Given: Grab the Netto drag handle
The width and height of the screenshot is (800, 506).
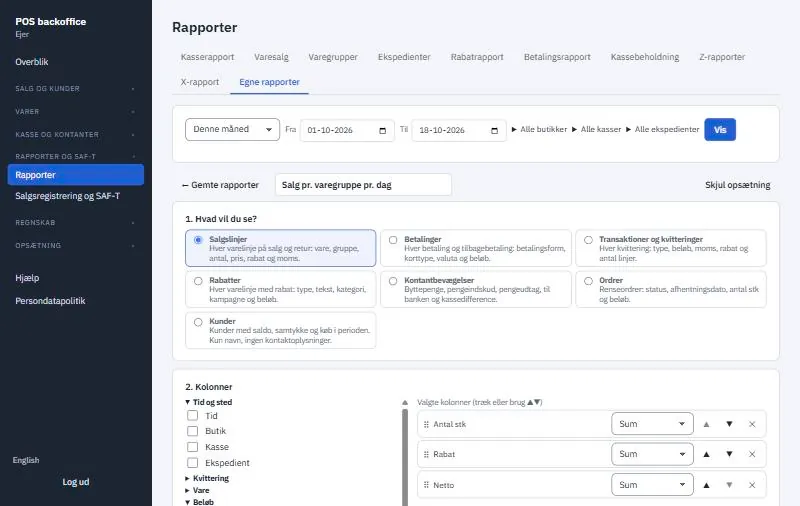Looking at the screenshot, I should tap(426, 485).
